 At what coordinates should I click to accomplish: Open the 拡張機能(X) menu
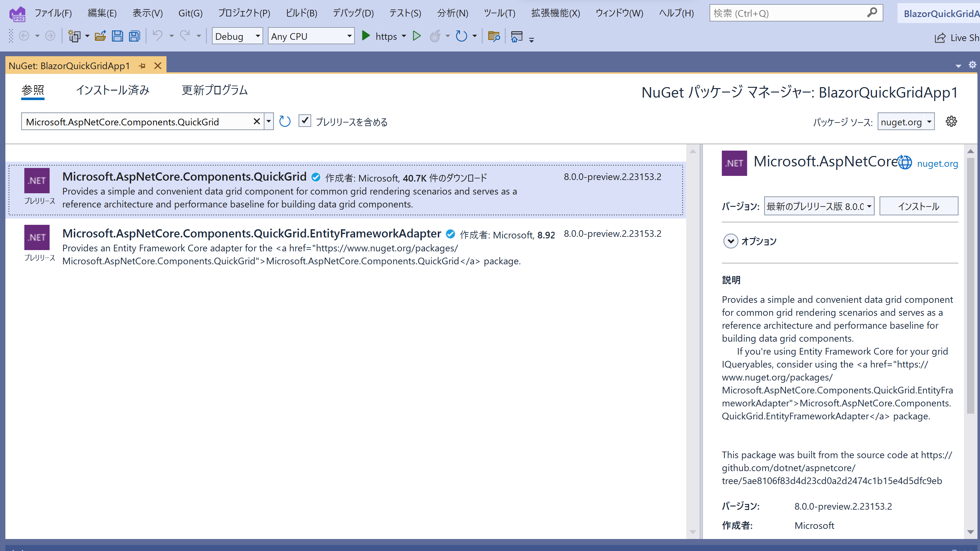(555, 13)
